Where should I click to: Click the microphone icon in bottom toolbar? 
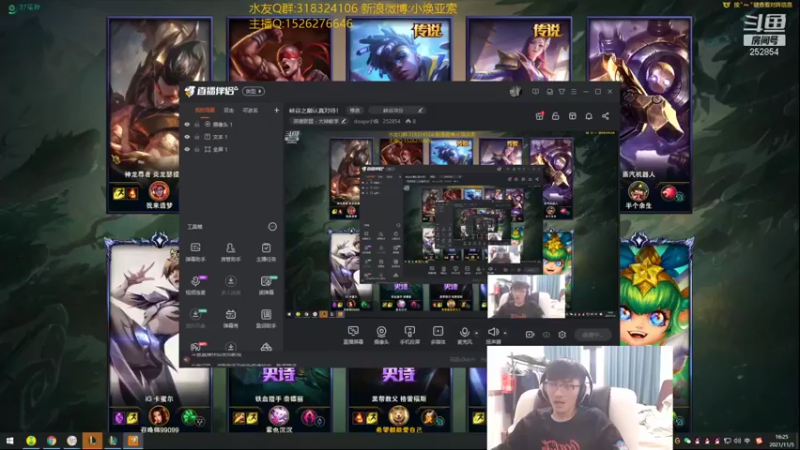point(464,332)
